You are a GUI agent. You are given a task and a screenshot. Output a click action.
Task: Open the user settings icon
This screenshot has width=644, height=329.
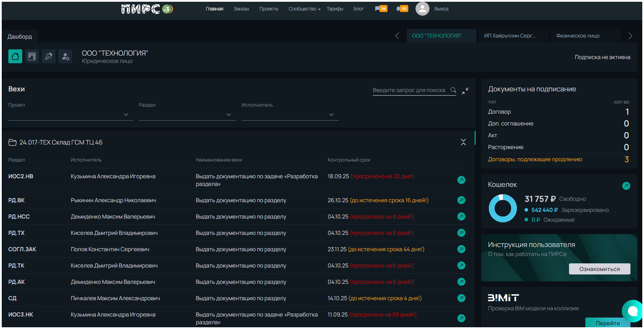(65, 56)
